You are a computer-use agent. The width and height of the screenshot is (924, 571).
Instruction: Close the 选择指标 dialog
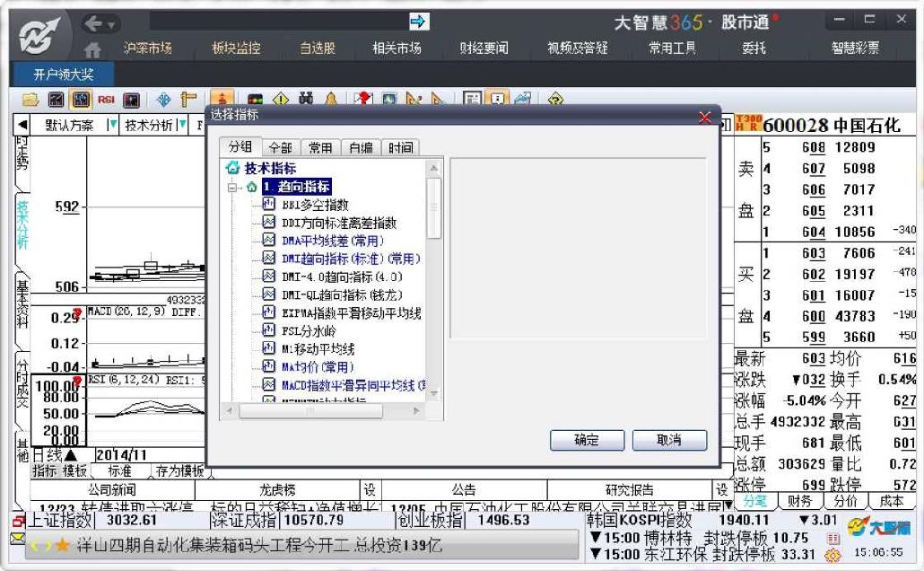(x=705, y=118)
